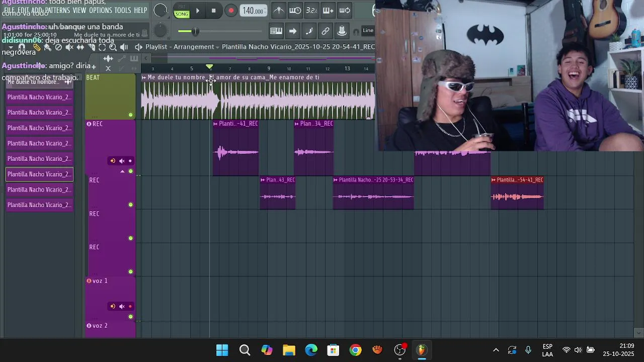Toggle wait for input to start icon
This screenshot has height=362, width=644.
(x=295, y=11)
